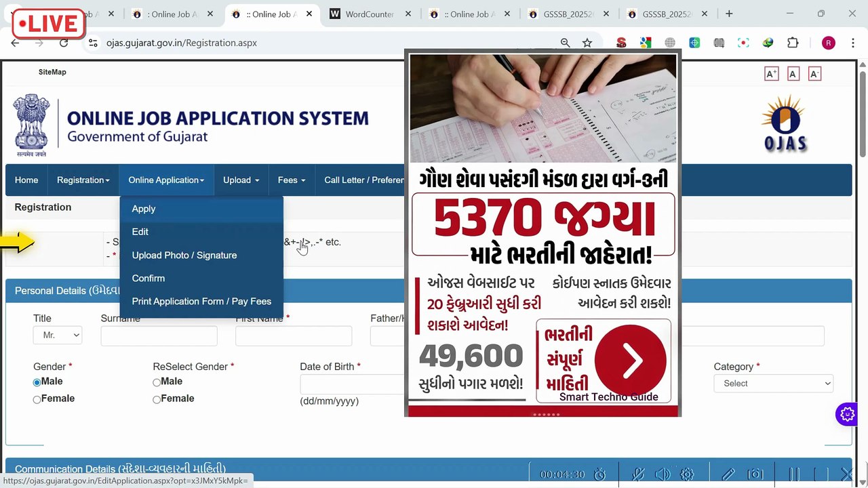
Task: Focus the Surname input field
Action: coord(159,336)
